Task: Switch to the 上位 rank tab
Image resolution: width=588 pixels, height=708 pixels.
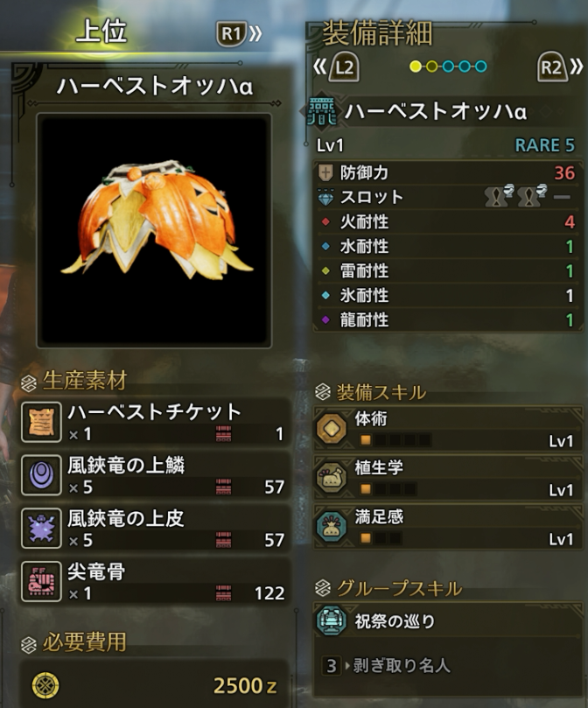Action: (101, 32)
